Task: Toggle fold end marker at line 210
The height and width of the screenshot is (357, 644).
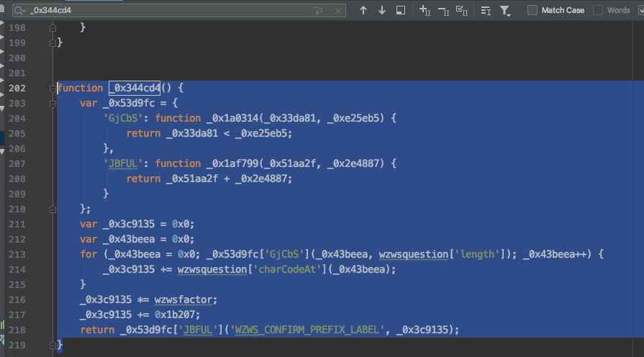Action: [53, 209]
